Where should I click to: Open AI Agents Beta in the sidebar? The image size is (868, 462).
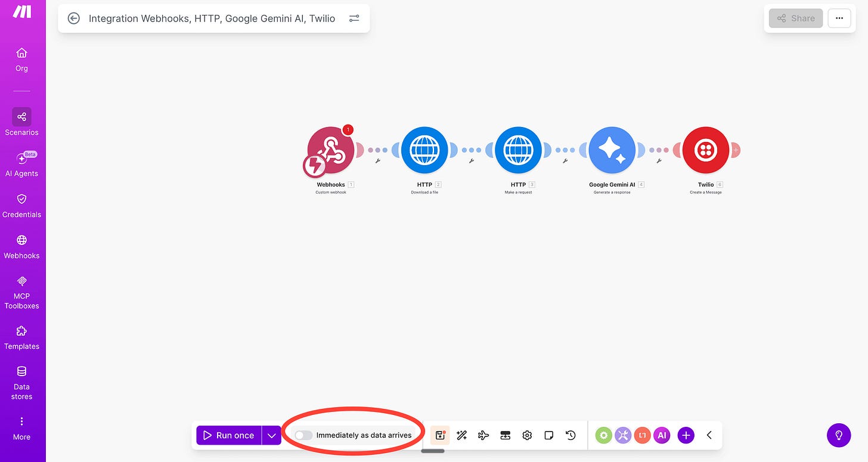coord(21,164)
